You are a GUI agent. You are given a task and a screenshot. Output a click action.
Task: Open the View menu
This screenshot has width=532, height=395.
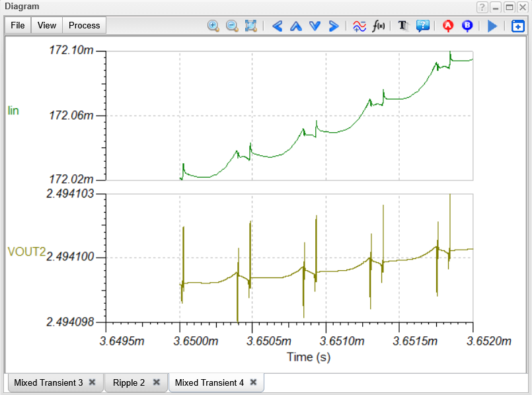pyautogui.click(x=47, y=26)
